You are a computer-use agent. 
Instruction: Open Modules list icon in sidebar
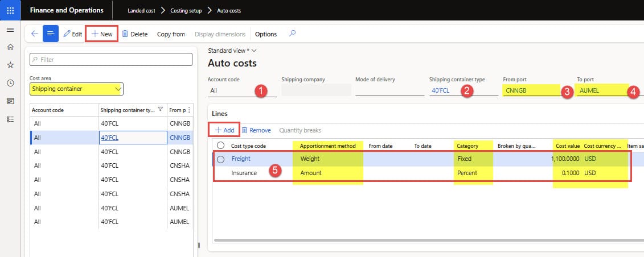[10, 119]
